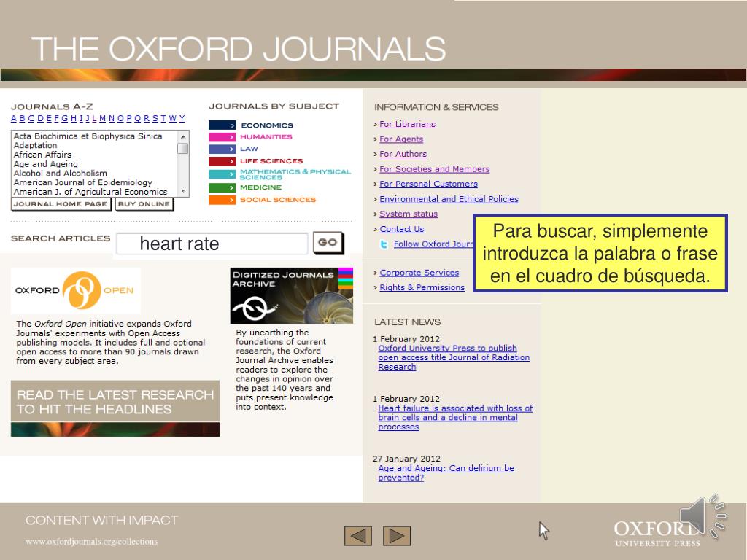The width and height of the screenshot is (747, 560).
Task: Click the Humanities pink arrow swatch
Action: coord(222,137)
